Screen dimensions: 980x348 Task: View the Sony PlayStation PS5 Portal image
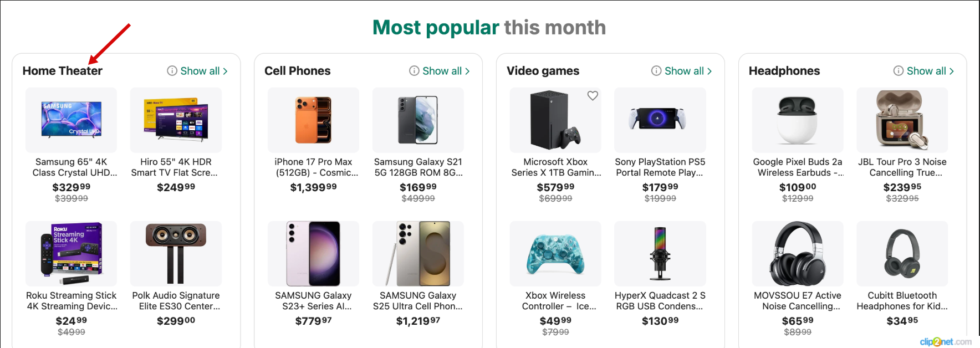tap(660, 120)
